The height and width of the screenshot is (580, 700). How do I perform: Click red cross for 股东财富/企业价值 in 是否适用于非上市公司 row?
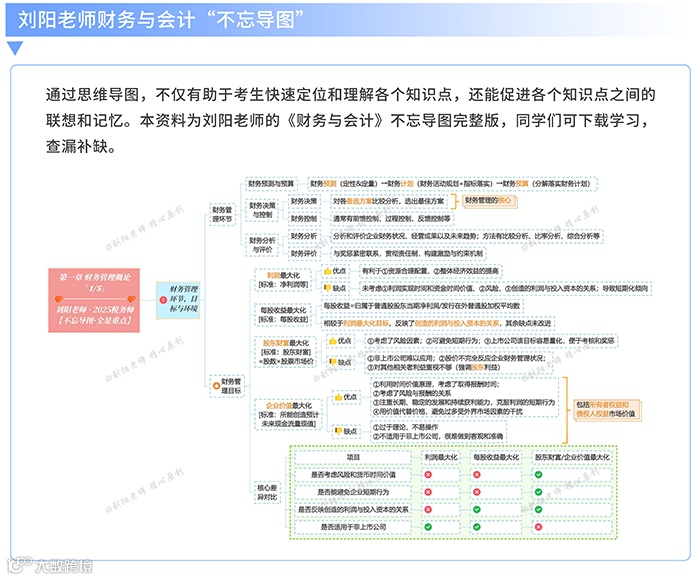pos(538,527)
